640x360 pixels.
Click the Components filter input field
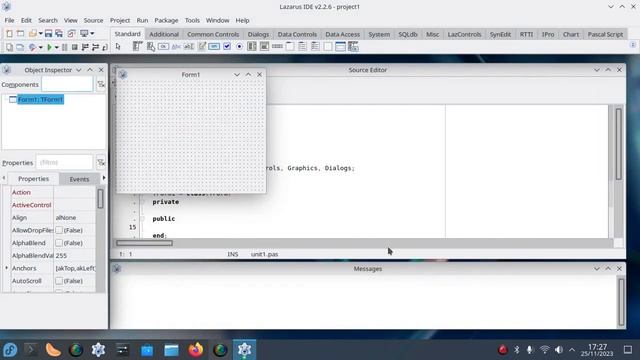tap(67, 84)
